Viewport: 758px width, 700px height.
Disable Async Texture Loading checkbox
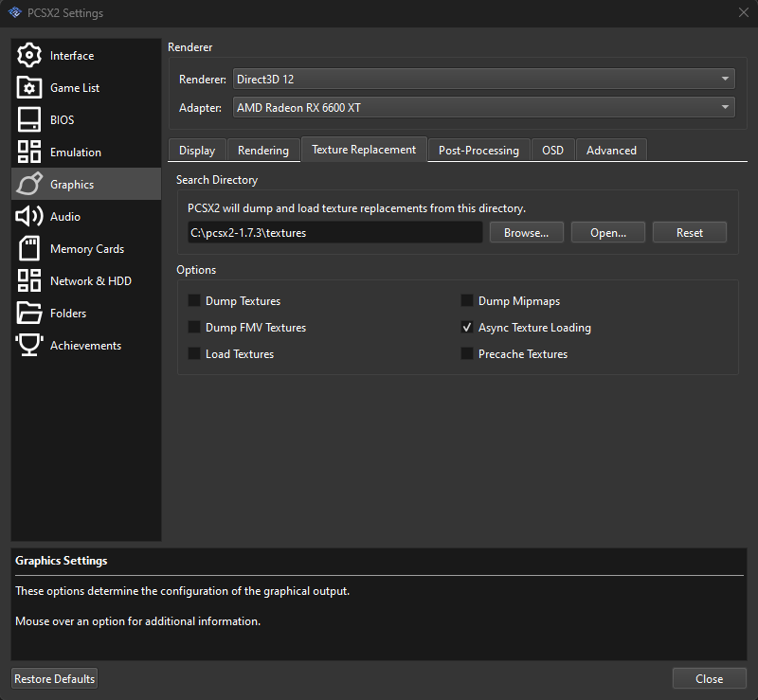pyautogui.click(x=467, y=328)
